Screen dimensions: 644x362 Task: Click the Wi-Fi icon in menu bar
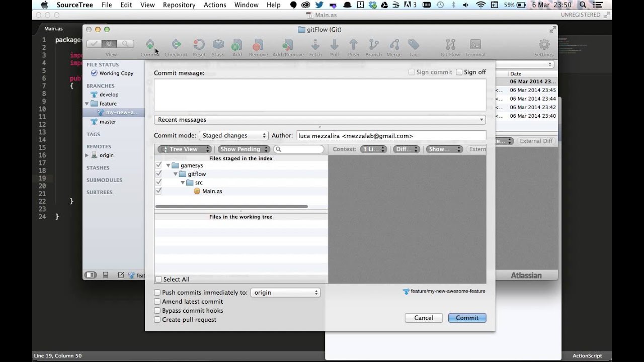coord(480,5)
